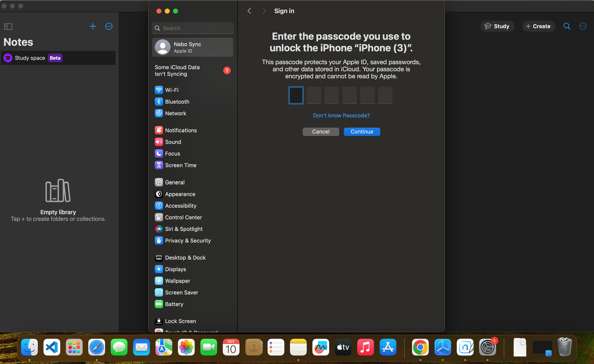Click the magnifier search icon in Nebo toolbar

(x=567, y=26)
